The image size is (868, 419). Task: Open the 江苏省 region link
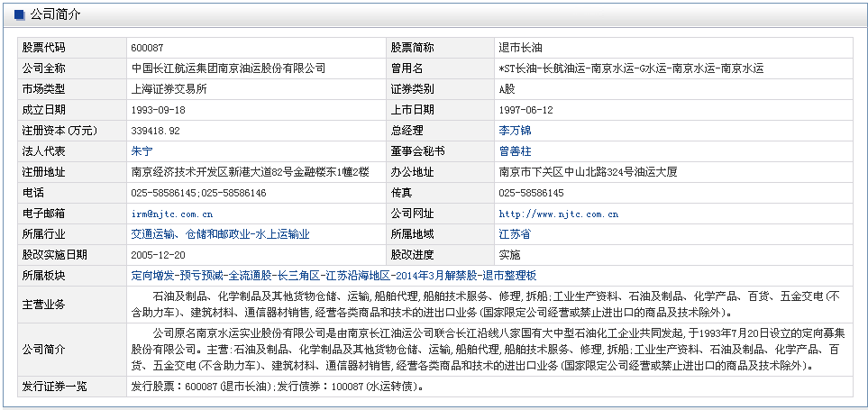515,234
